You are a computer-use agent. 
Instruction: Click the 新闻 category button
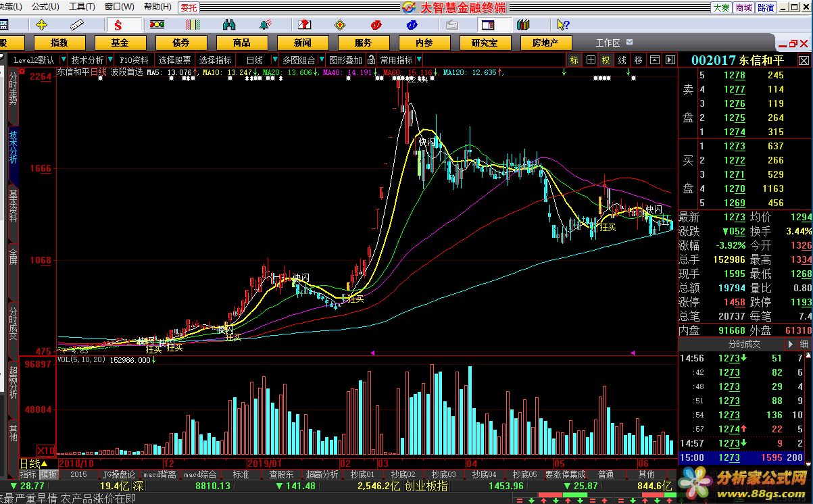(303, 43)
